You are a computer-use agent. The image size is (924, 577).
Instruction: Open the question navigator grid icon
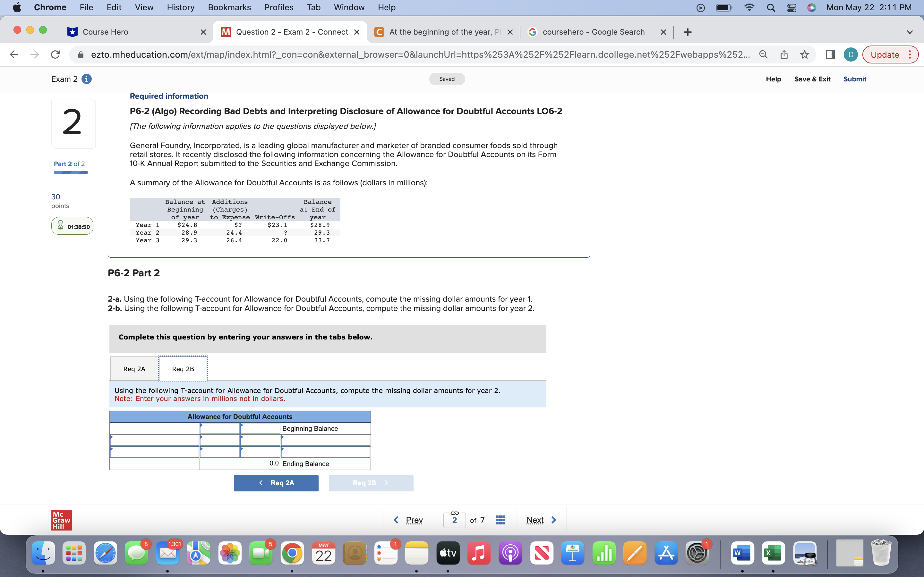(500, 519)
